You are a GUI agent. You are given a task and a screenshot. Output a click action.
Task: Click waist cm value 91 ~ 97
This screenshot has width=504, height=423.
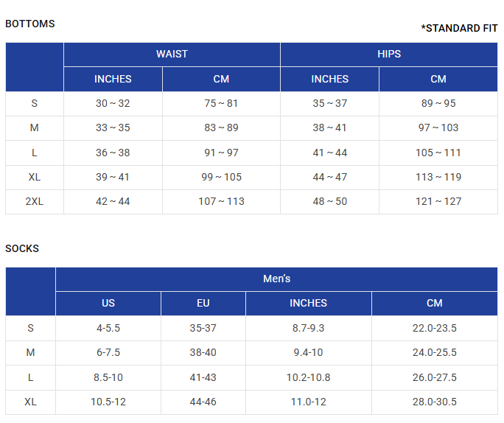click(x=221, y=153)
